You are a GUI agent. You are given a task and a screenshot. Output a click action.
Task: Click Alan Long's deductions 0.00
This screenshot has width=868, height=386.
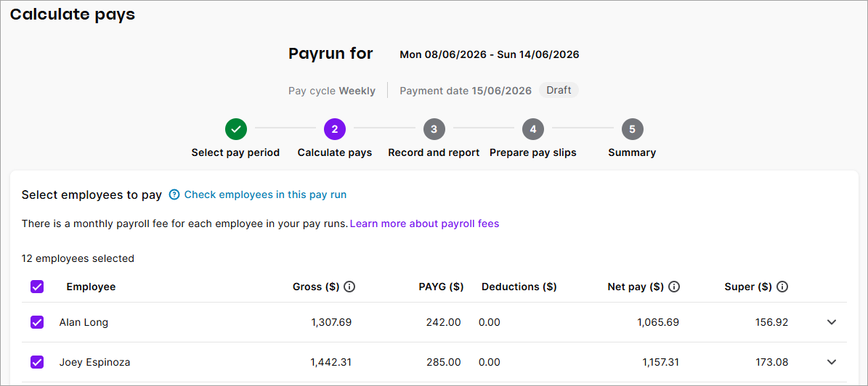pyautogui.click(x=490, y=322)
